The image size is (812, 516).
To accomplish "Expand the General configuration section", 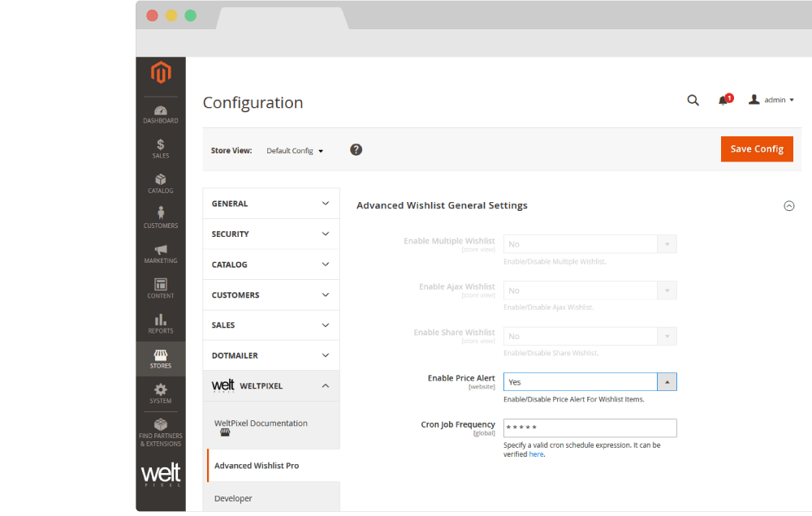I will pyautogui.click(x=271, y=204).
